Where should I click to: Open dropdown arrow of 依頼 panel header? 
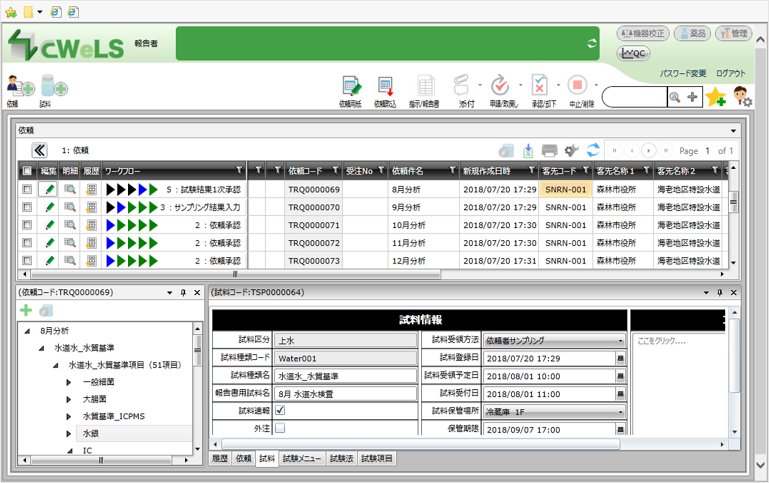[733, 130]
